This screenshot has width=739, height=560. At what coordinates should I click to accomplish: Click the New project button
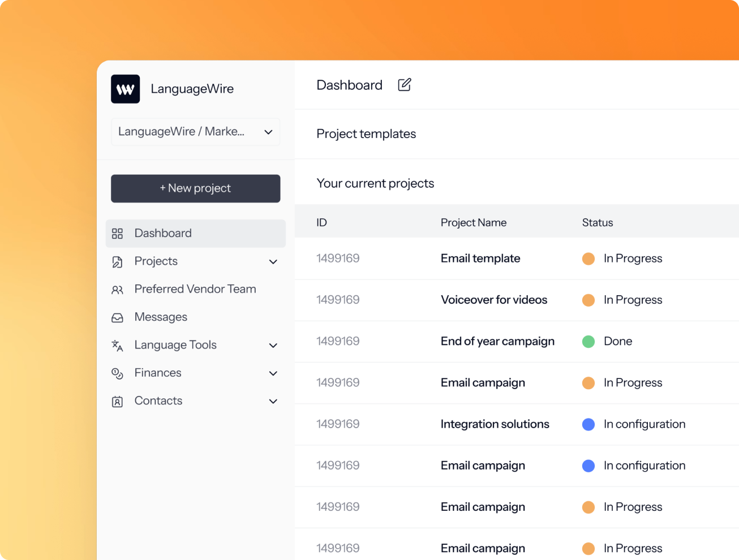[x=195, y=188]
